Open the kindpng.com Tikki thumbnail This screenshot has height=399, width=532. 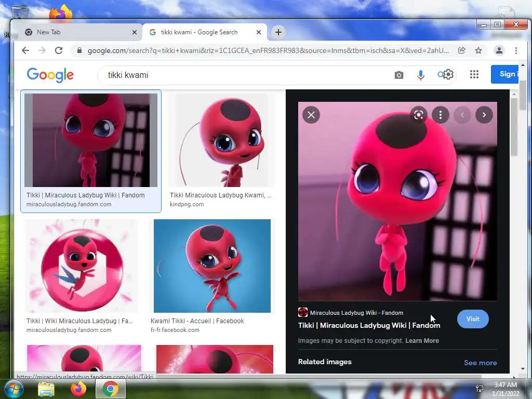point(221,140)
